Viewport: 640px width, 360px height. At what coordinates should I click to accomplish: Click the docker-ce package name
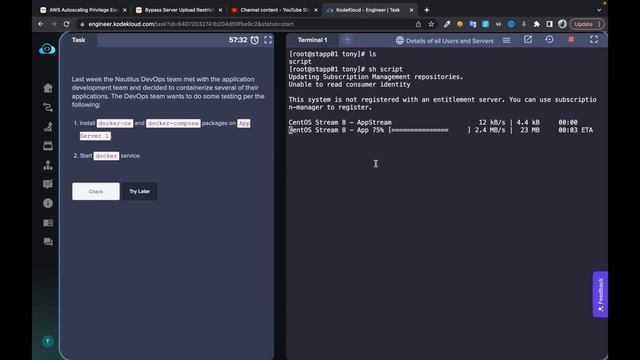pos(115,123)
